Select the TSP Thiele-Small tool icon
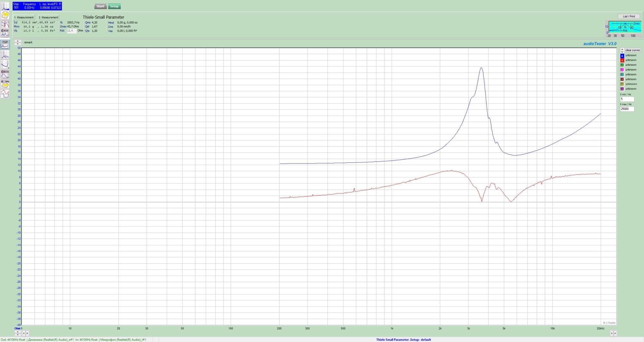Screen dimensions: 644x342 [x=5, y=44]
